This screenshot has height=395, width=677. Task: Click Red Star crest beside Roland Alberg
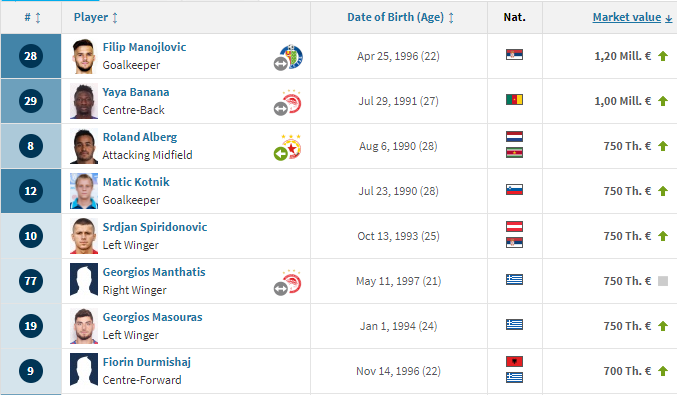[x=292, y=147]
